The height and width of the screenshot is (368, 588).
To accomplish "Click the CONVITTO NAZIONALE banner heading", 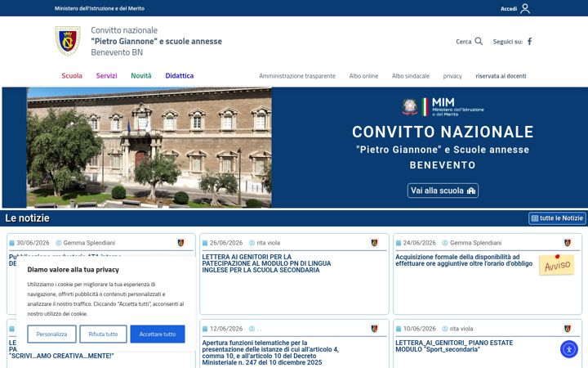I will [x=443, y=132].
